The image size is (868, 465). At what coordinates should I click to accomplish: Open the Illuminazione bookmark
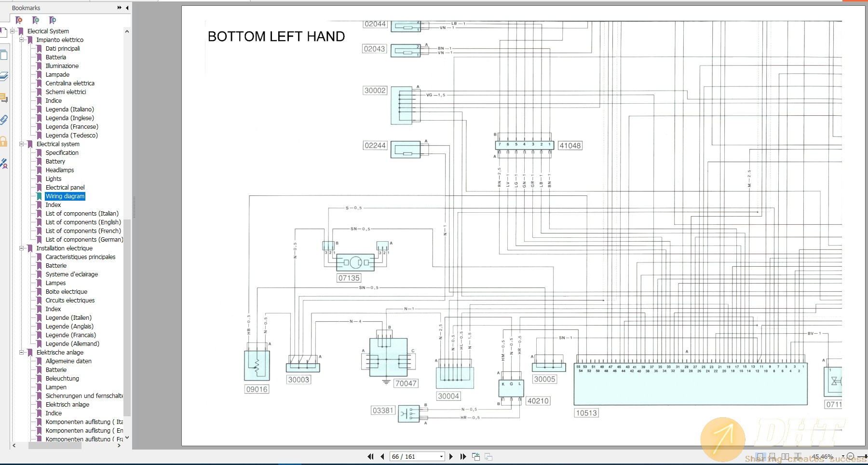(62, 66)
